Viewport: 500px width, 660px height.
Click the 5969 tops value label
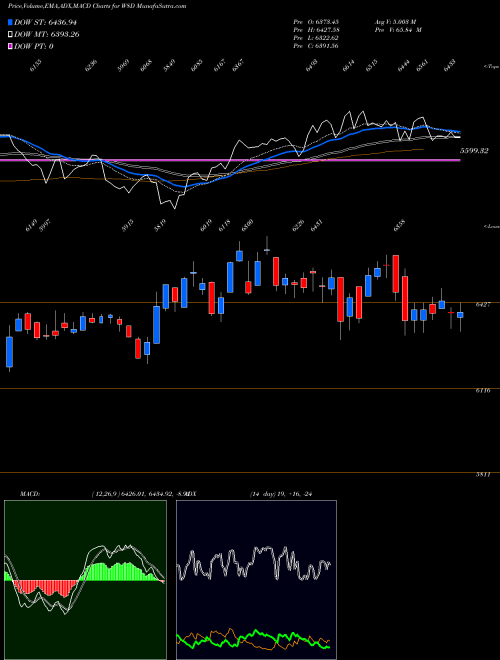(x=123, y=66)
